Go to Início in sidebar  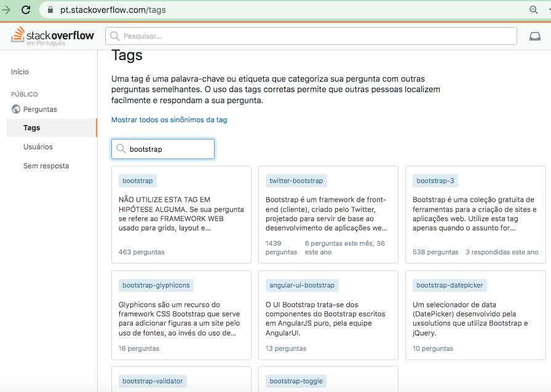point(20,72)
